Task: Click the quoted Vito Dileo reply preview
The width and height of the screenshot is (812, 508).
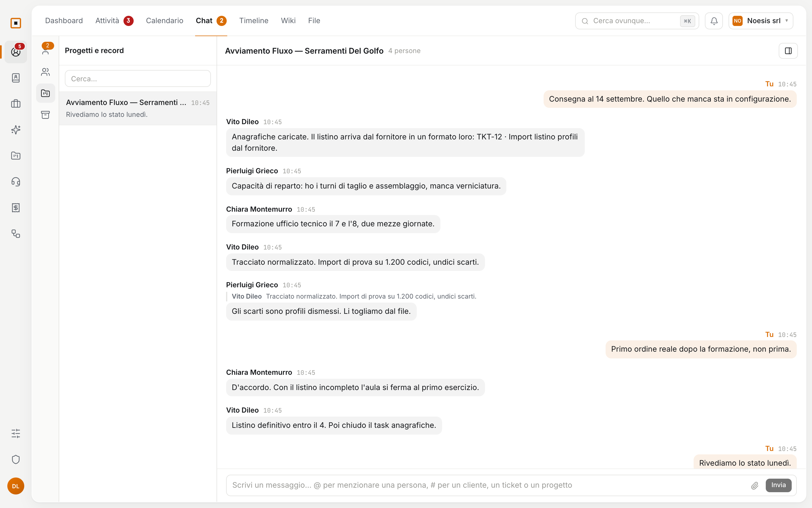Action: (351, 296)
